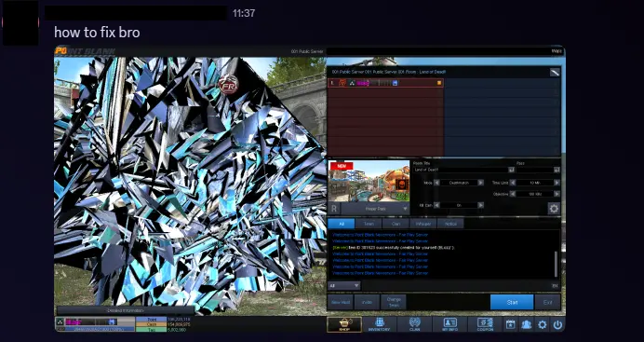Click the knife icon in room header

555,72
